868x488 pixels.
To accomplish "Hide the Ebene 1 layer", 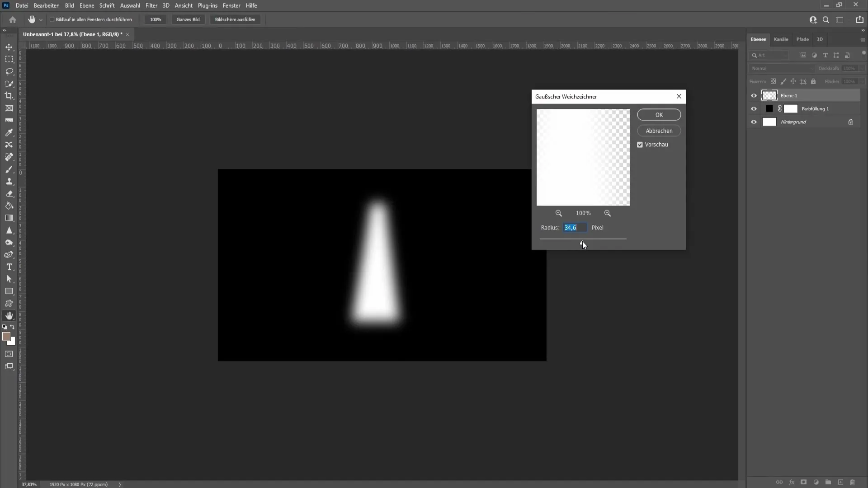I will (754, 95).
